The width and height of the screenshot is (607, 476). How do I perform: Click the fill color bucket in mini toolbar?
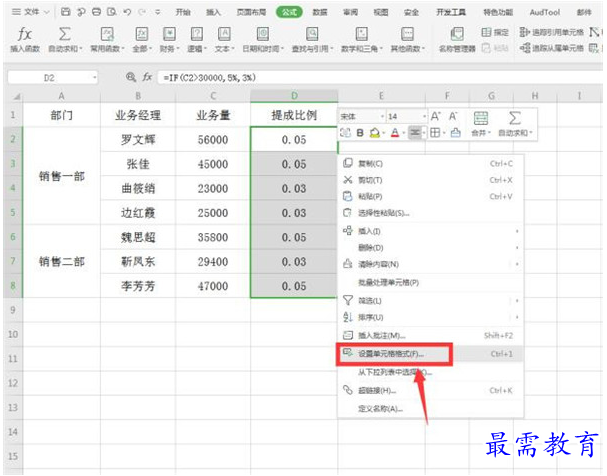(374, 133)
